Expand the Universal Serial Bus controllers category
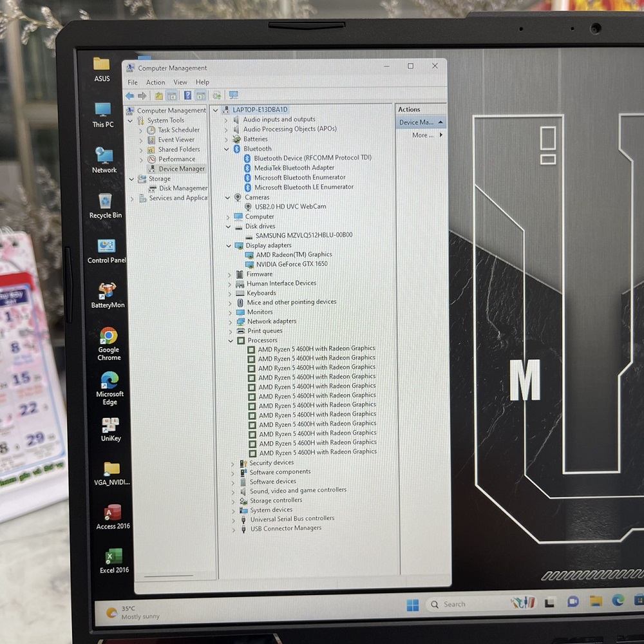This screenshot has height=644, width=644. (233, 520)
